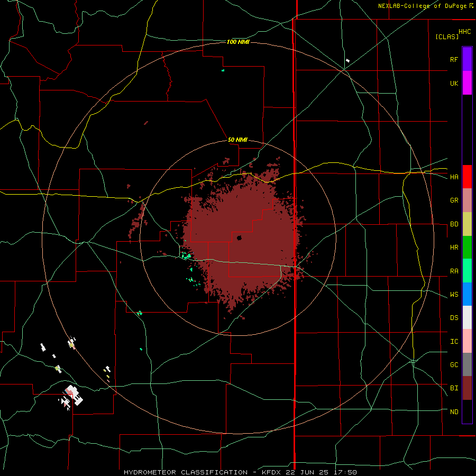Select the white DS legend swatch
Image resolution: width=476 pixels, height=476 pixels.
pos(467,317)
